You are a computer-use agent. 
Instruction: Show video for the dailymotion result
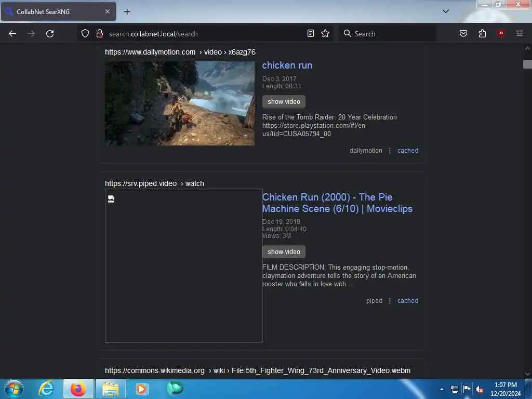coord(284,101)
